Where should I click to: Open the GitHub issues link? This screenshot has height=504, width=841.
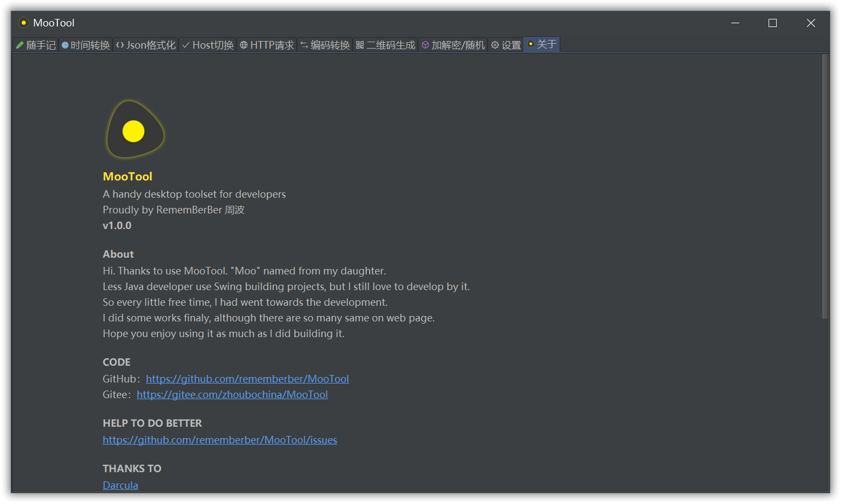click(x=220, y=440)
